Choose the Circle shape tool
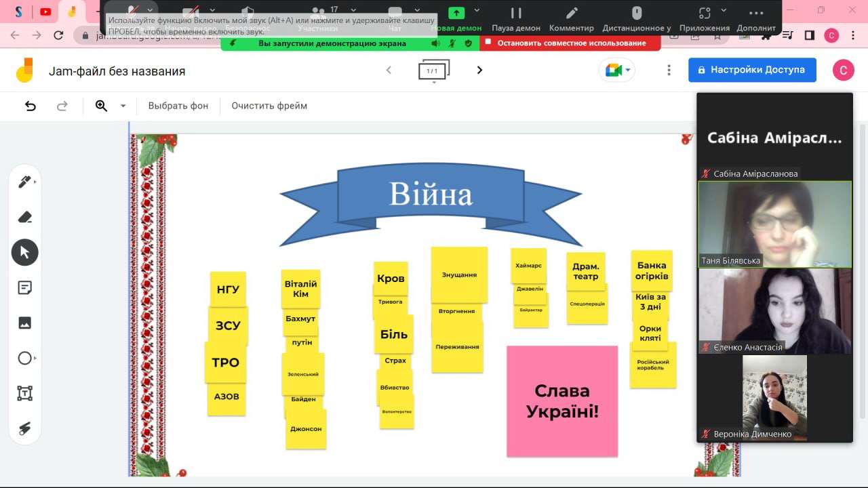Viewport: 868px width, 488px height. pos(24,359)
